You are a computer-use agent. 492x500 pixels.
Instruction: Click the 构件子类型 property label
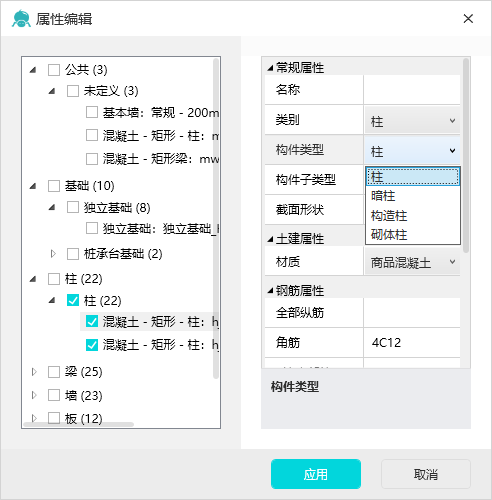point(305,180)
